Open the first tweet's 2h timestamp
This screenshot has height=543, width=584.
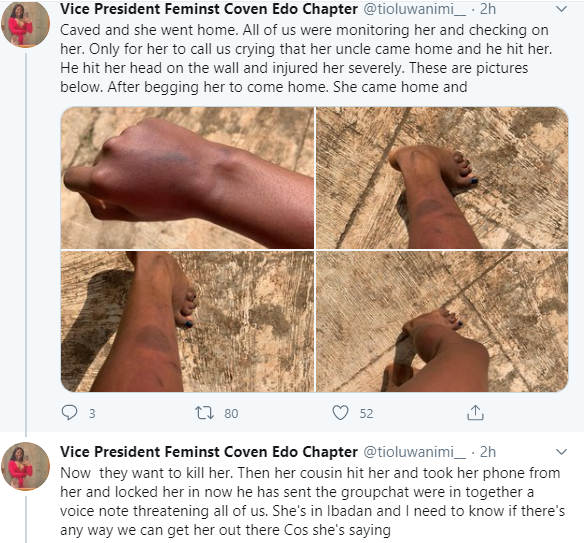coord(488,9)
